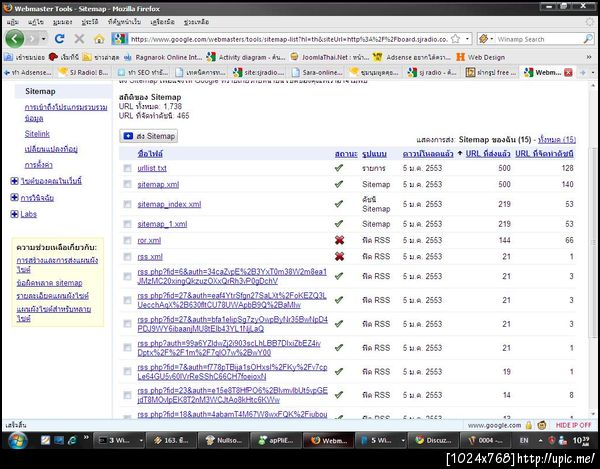The width and height of the screenshot is (600, 469).
Task: Open the first menu in the Firefox menu bar
Action: tap(13, 22)
